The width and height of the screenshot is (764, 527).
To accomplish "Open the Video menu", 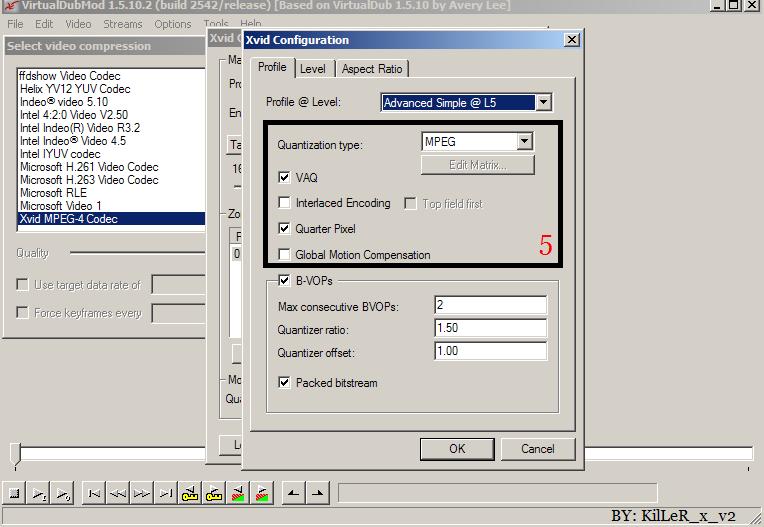I will (x=78, y=24).
